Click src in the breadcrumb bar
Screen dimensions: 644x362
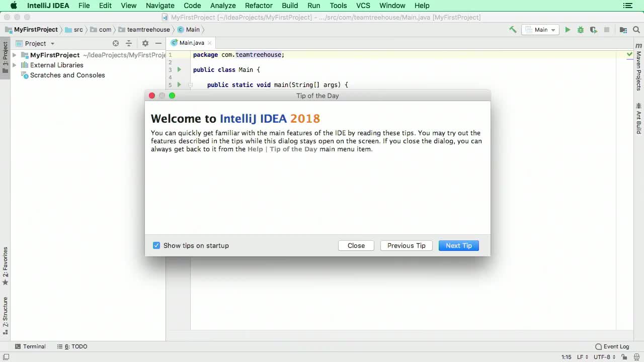click(74, 30)
